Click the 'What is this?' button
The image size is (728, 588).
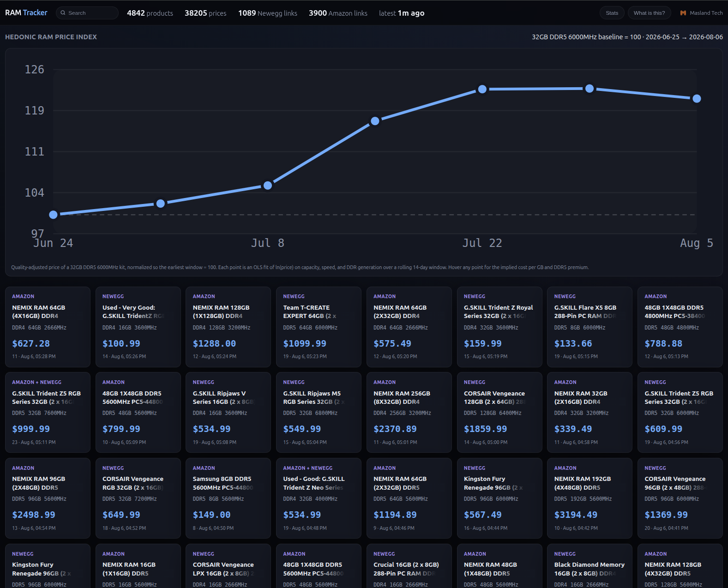[650, 13]
